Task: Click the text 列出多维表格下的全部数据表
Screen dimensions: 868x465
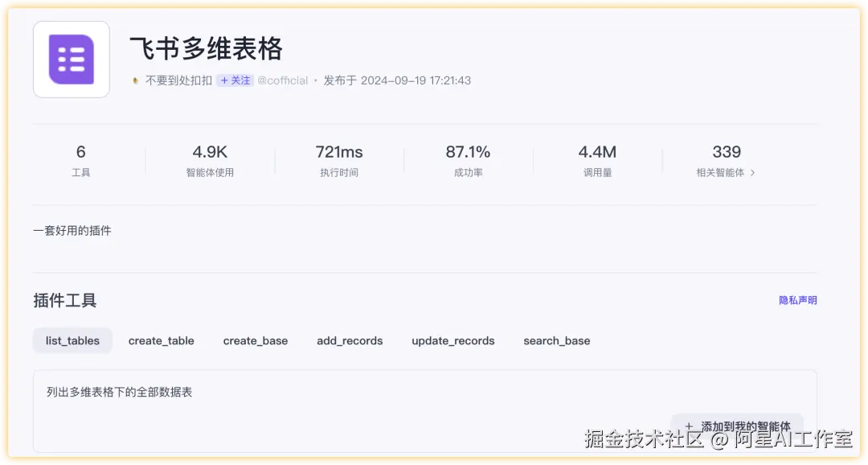Action: point(119,393)
